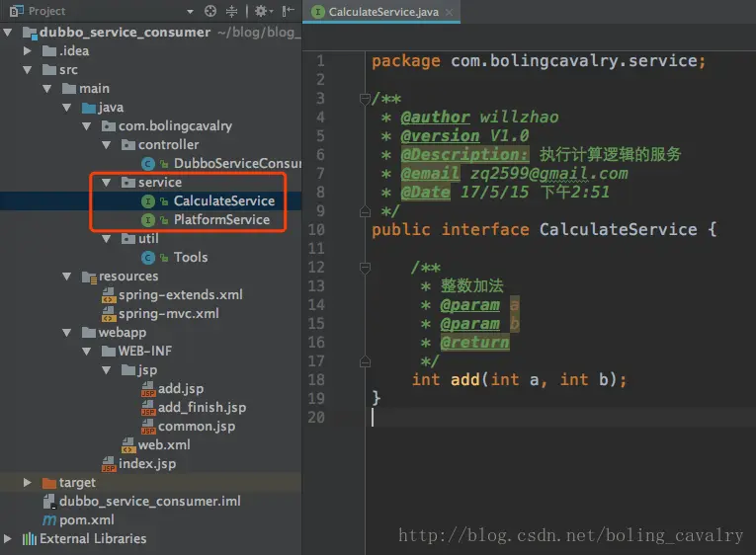Click the CalculateService name in interface declaration

point(618,229)
